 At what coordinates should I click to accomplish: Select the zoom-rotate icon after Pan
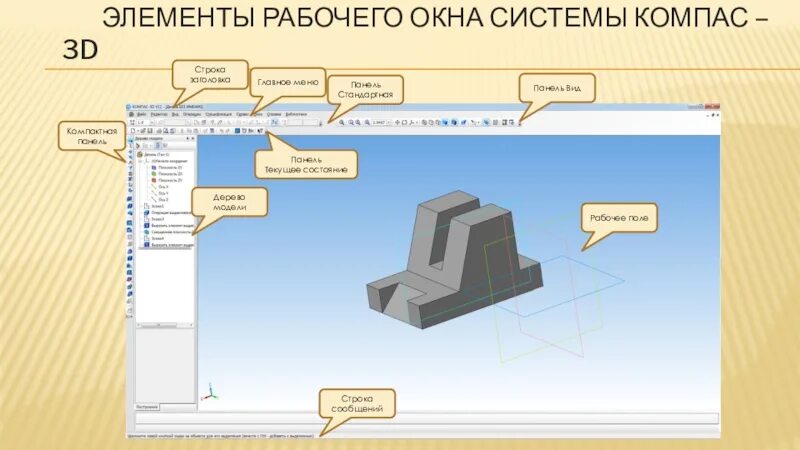point(405,122)
